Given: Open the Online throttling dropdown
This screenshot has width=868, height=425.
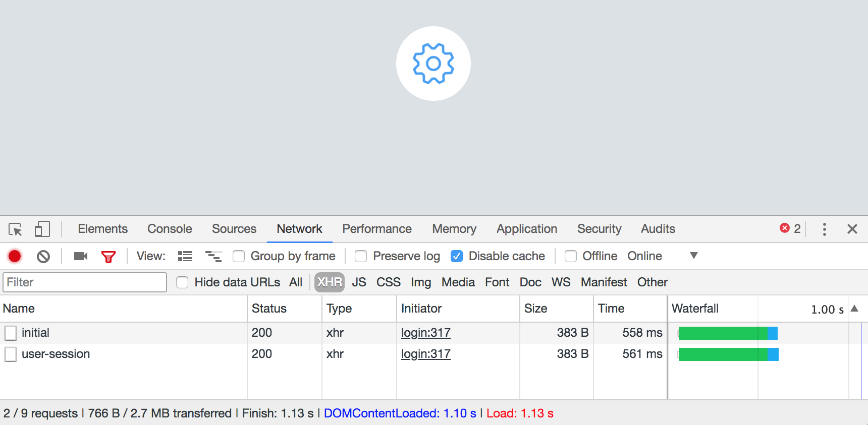Looking at the screenshot, I should tap(662, 256).
